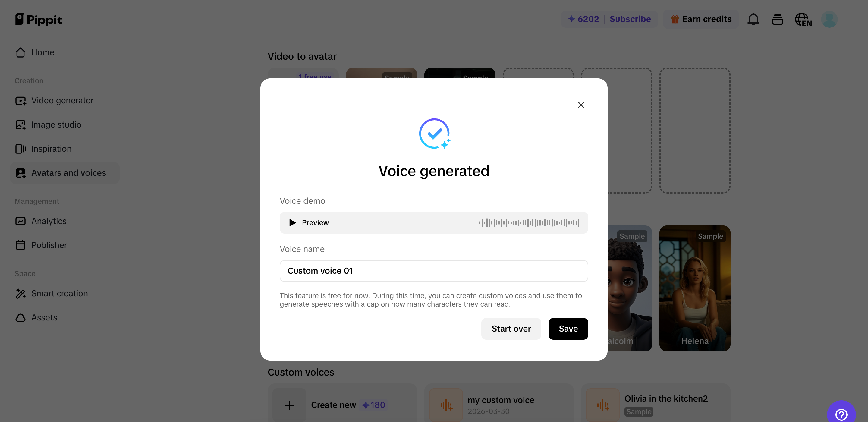This screenshot has height=422, width=868.
Task: Open Smart creation in the Space section
Action: tap(60, 293)
